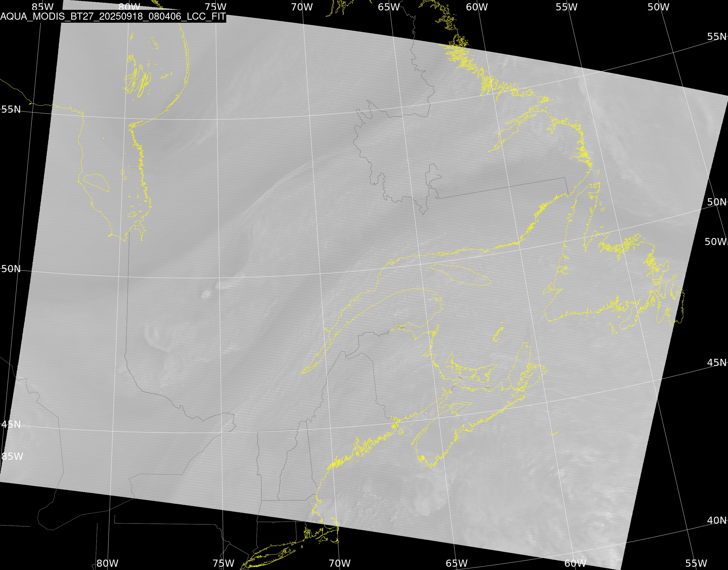This screenshot has height=570, width=728.
Task: Click the 60W label on the top edge
Action: pyautogui.click(x=477, y=7)
